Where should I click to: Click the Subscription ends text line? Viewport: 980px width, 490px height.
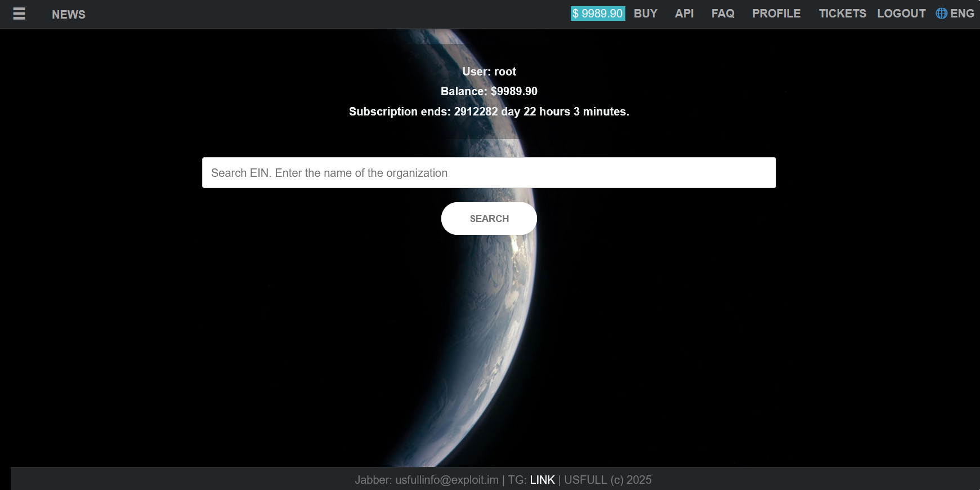[489, 112]
